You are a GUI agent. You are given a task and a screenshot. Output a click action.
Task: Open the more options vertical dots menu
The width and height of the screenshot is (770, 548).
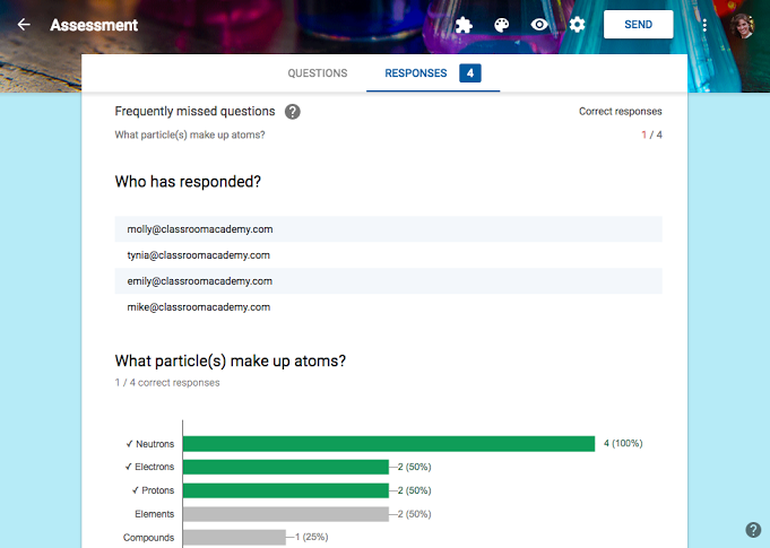coord(705,25)
